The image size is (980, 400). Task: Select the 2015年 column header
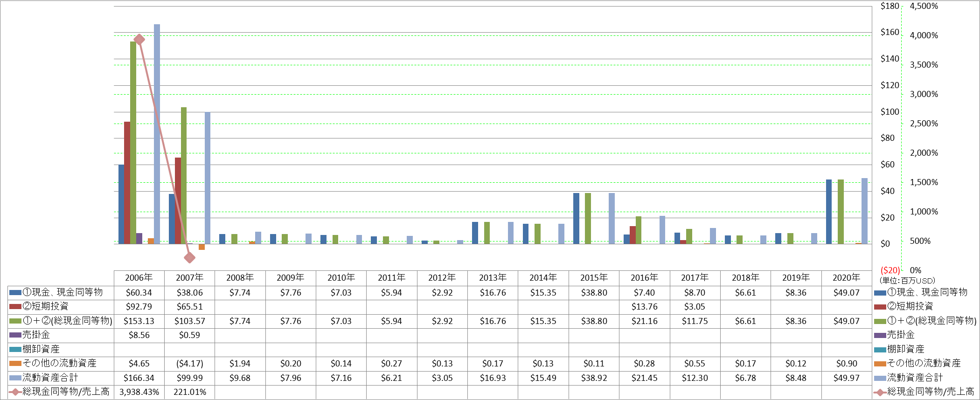click(594, 278)
